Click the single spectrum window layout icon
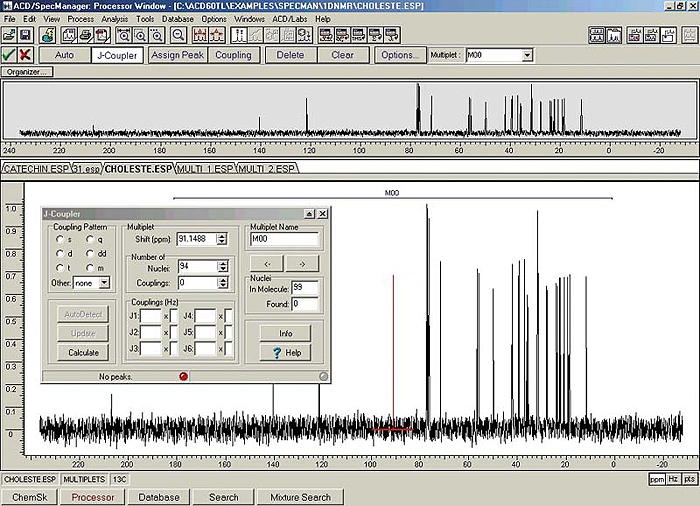The width and height of the screenshot is (700, 506). 613,35
